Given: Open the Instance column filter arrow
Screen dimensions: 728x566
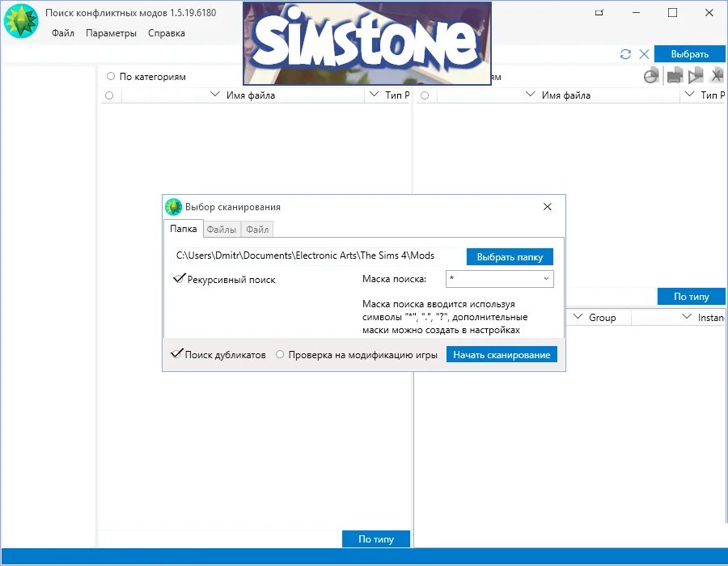Looking at the screenshot, I should point(687,317).
